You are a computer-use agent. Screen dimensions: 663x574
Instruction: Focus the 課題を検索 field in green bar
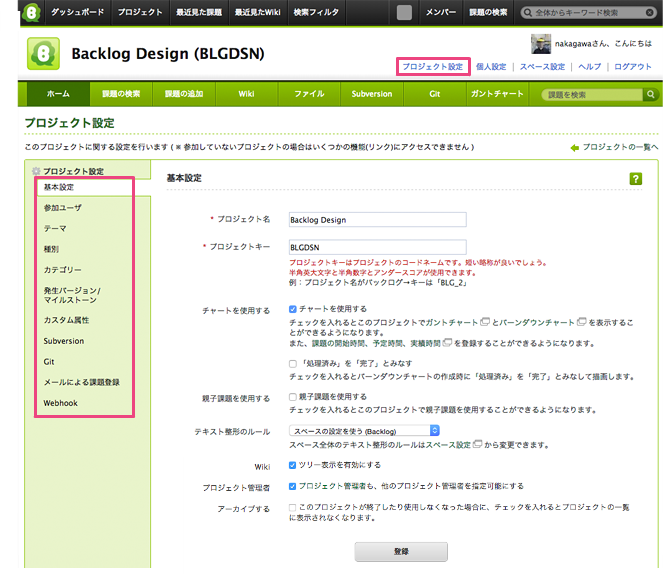592,95
